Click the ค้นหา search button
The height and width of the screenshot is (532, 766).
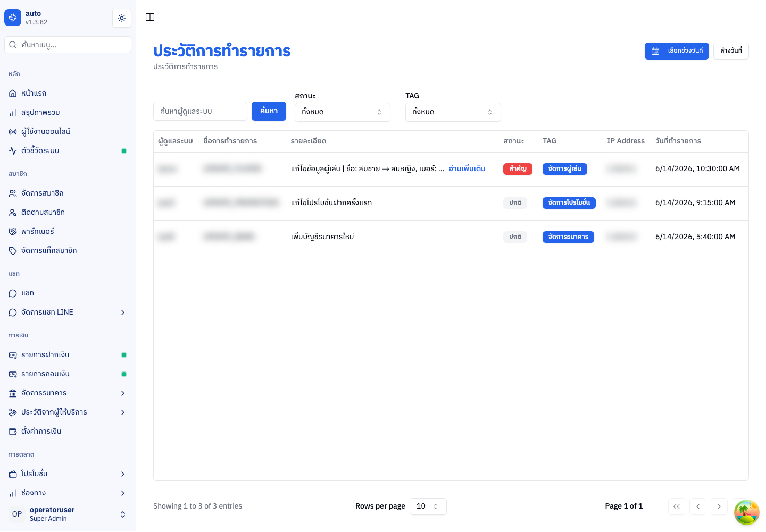[269, 111]
